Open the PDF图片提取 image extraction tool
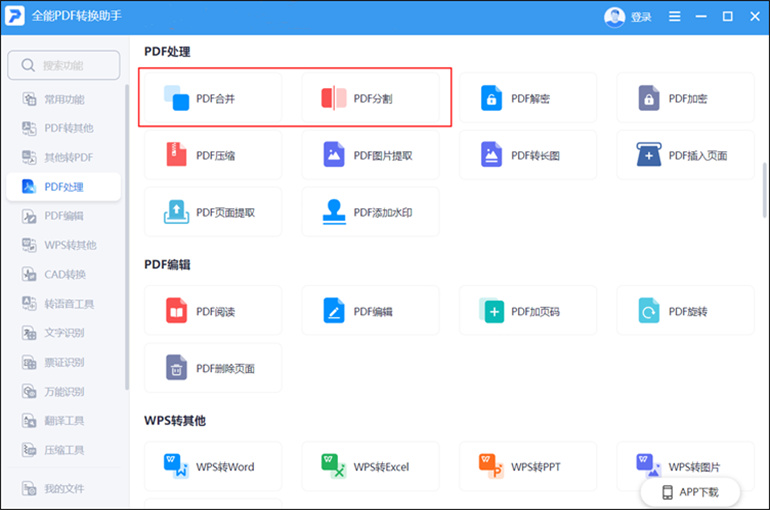Image resolution: width=770 pixels, height=510 pixels. pyautogui.click(x=371, y=155)
